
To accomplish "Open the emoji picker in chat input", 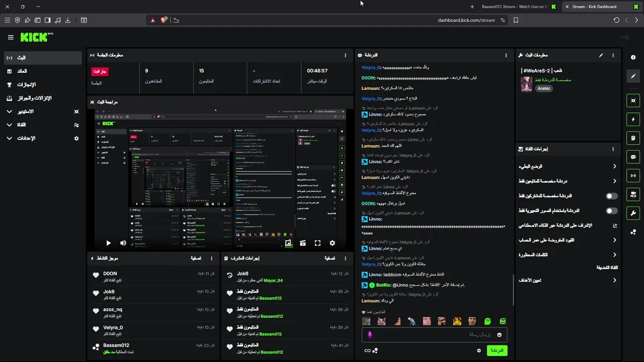I will click(500, 335).
